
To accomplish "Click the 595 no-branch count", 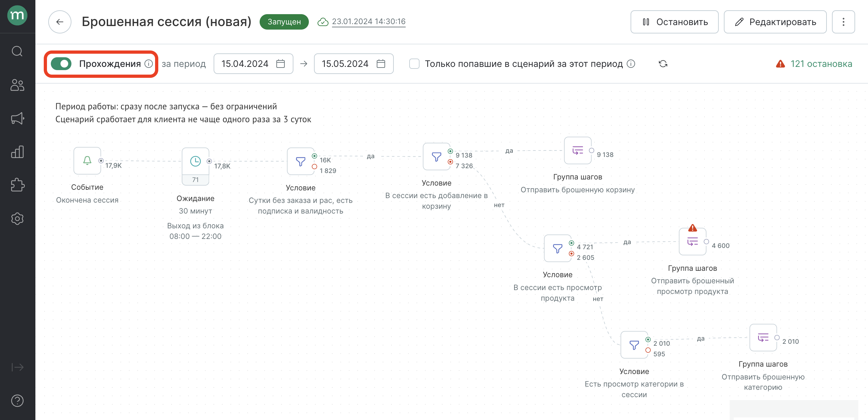I will (x=659, y=354).
